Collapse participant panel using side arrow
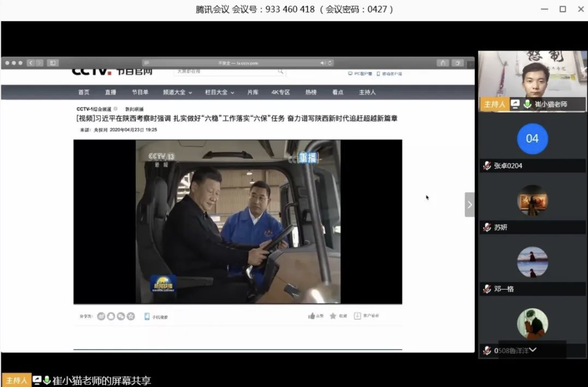 pos(469,204)
